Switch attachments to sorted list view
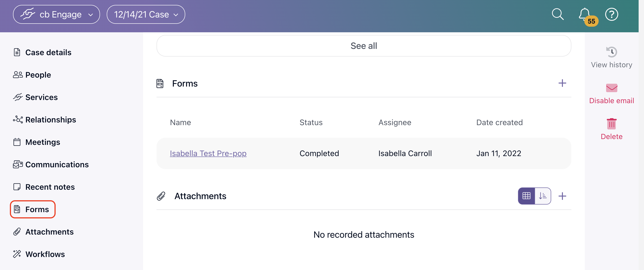This screenshot has height=270, width=644. click(x=543, y=196)
